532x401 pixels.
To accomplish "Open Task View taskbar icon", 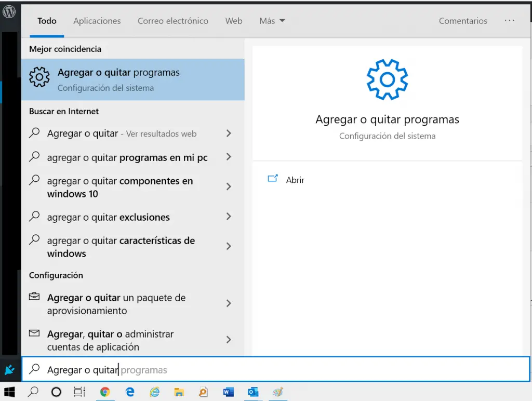I will tap(79, 392).
